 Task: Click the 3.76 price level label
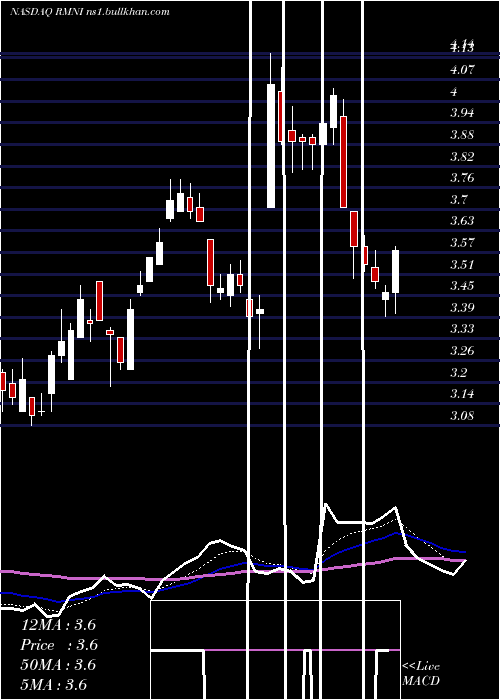click(x=462, y=178)
